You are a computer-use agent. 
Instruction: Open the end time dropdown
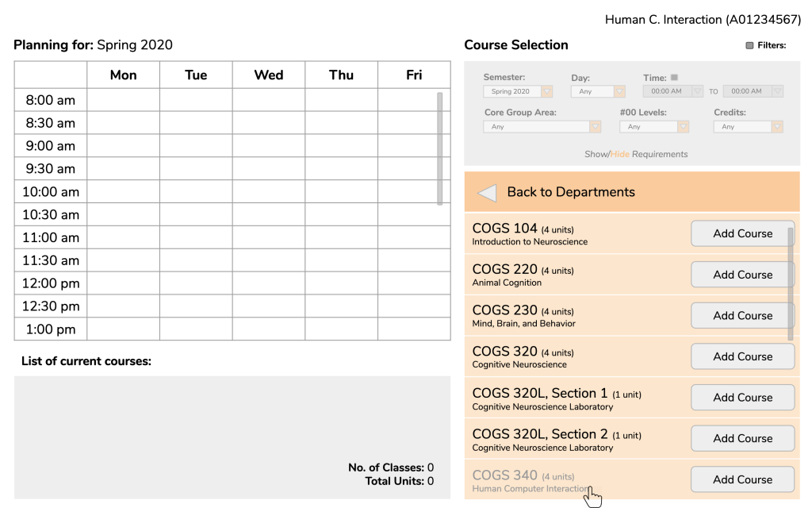753,91
